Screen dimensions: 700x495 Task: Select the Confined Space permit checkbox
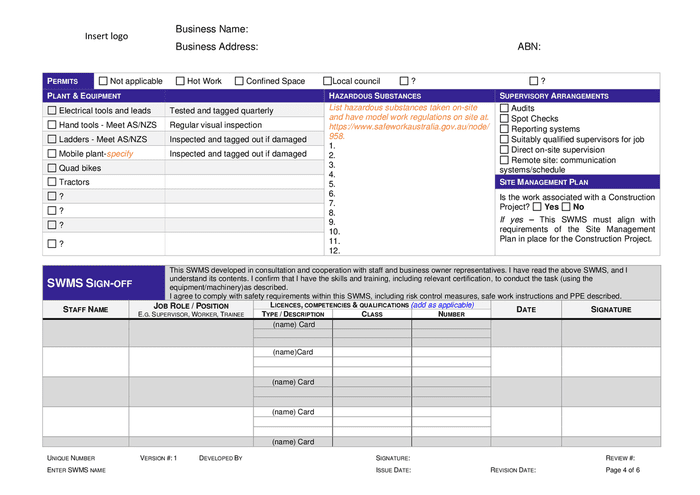239,81
